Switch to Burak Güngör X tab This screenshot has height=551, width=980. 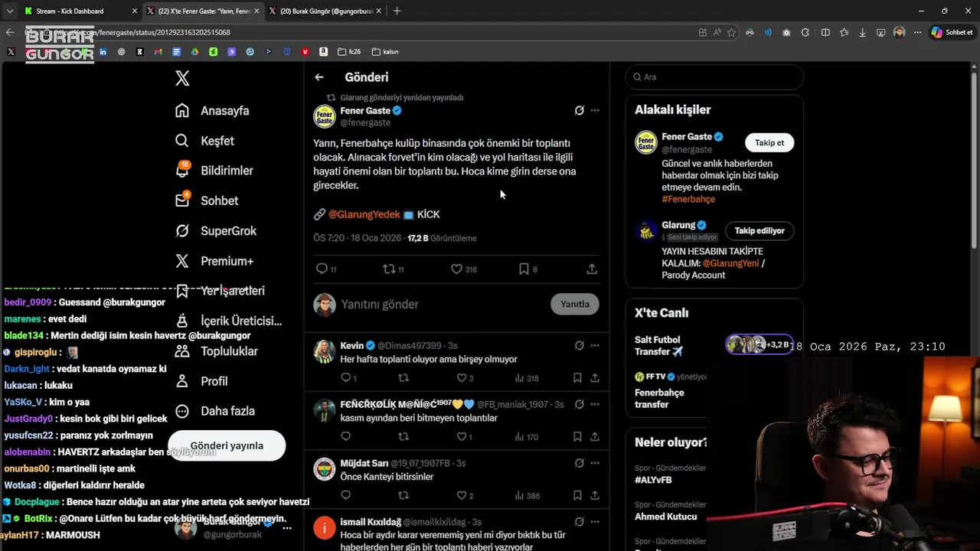pyautogui.click(x=325, y=11)
